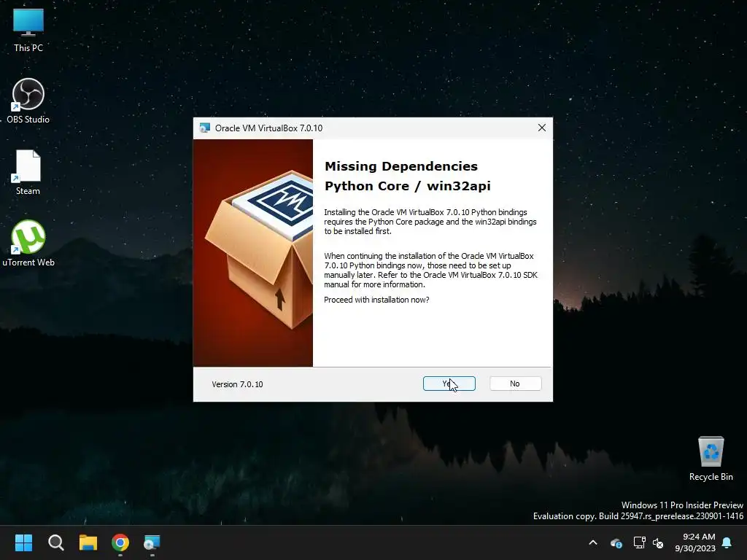Open the Recycle Bin

click(x=711, y=458)
